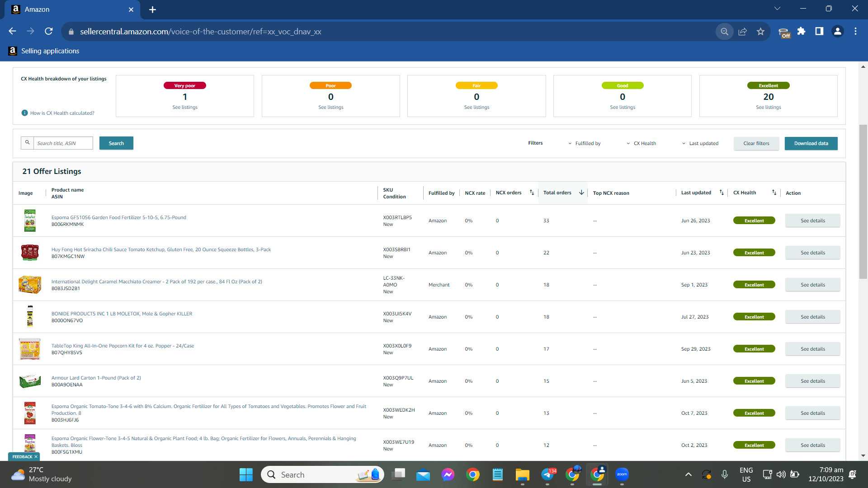Open File Explorer from the taskbar
Screen dimensions: 868x488
523,475
